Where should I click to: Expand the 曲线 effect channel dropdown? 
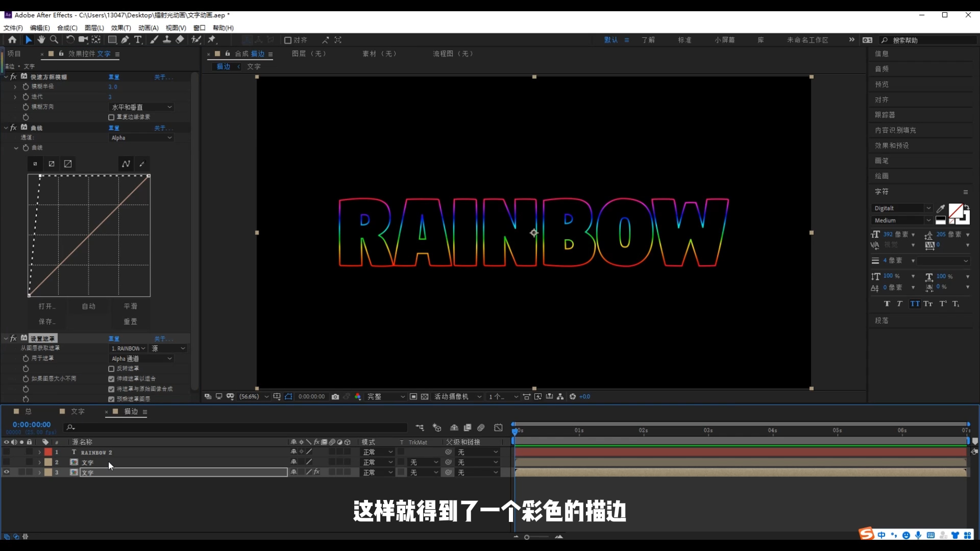[x=141, y=137]
